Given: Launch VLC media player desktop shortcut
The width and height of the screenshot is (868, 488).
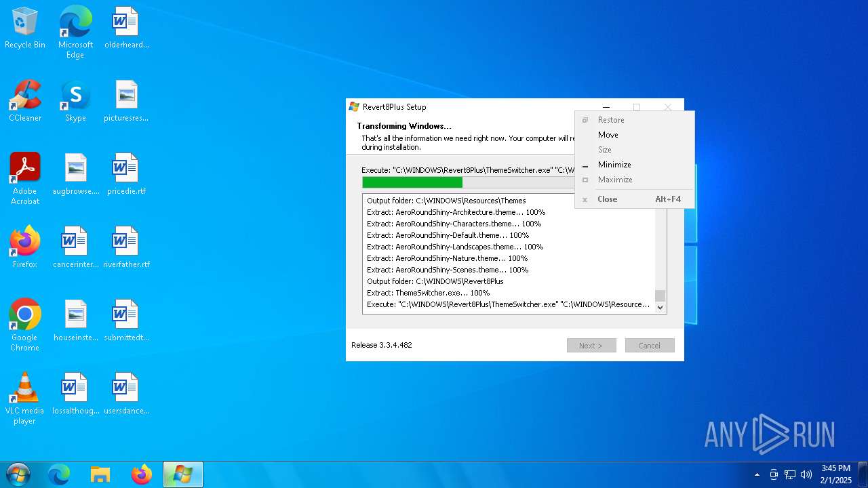Looking at the screenshot, I should click(25, 399).
